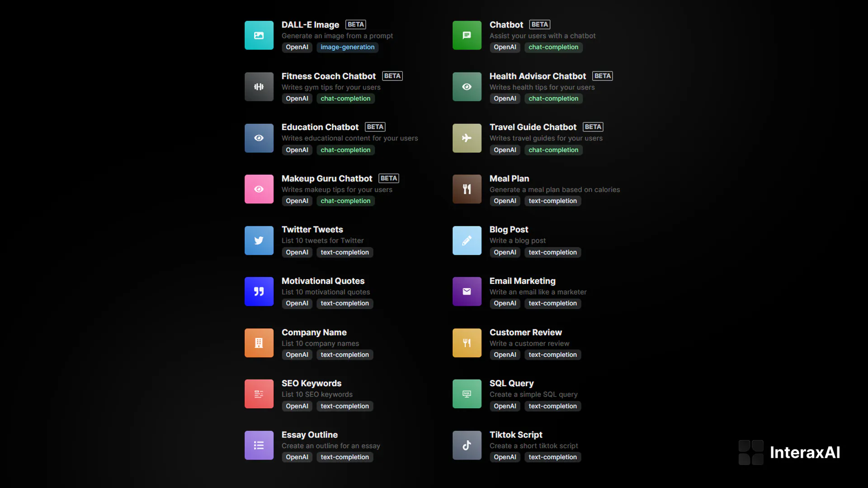Click the green Chatbot icon
Screen dimensions: 868x488
pyautogui.click(x=467, y=35)
